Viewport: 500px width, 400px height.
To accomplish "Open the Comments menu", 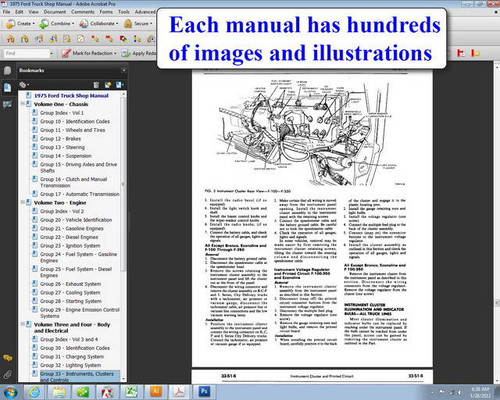I will tap(83, 12).
